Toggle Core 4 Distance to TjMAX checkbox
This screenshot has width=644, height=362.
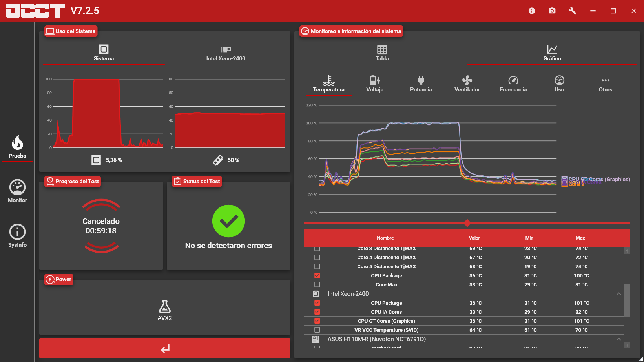click(x=317, y=257)
